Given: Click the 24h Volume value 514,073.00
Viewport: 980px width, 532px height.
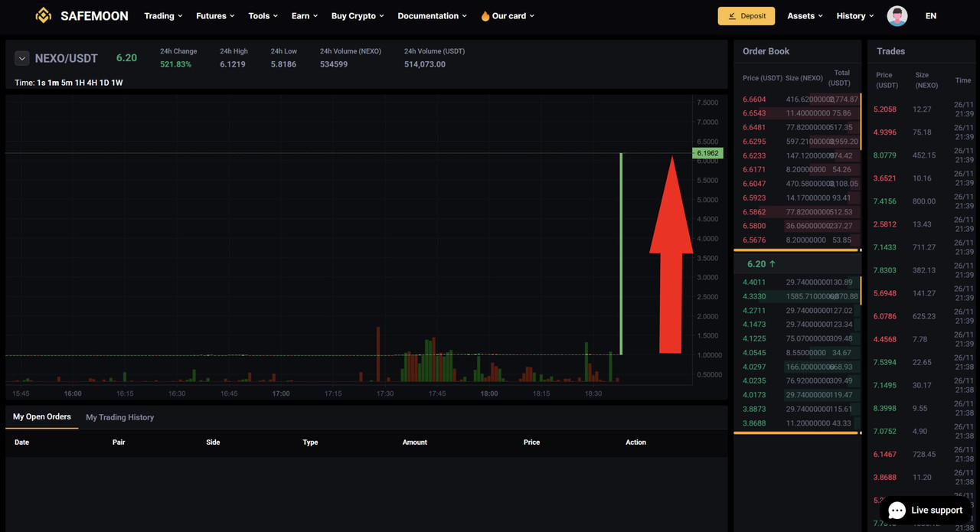Looking at the screenshot, I should click(x=425, y=64).
